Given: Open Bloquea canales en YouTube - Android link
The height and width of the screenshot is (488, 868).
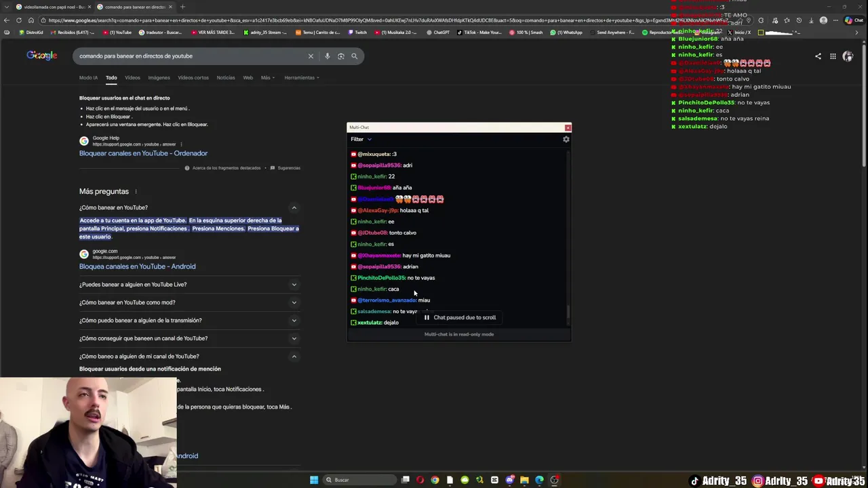Looking at the screenshot, I should click(x=137, y=266).
